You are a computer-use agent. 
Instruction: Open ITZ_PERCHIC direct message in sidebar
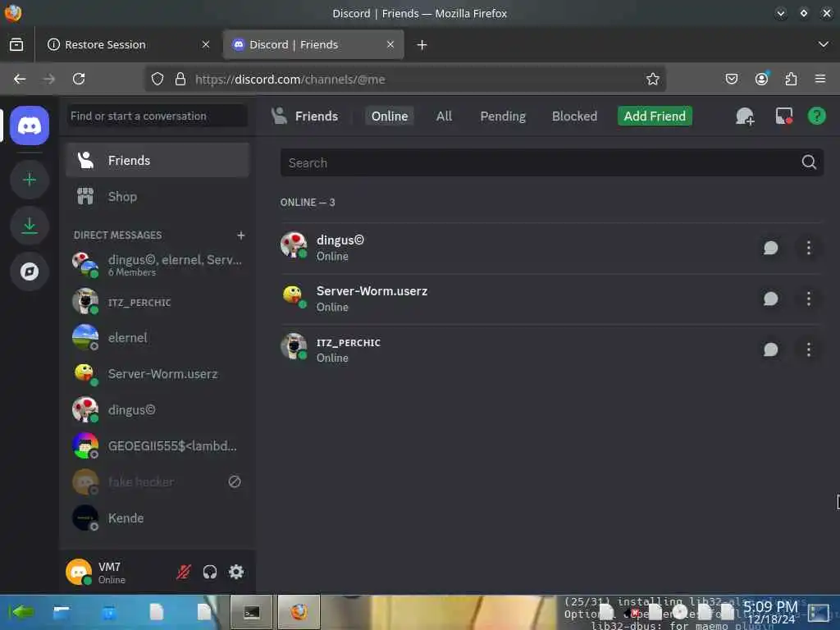coord(157,302)
